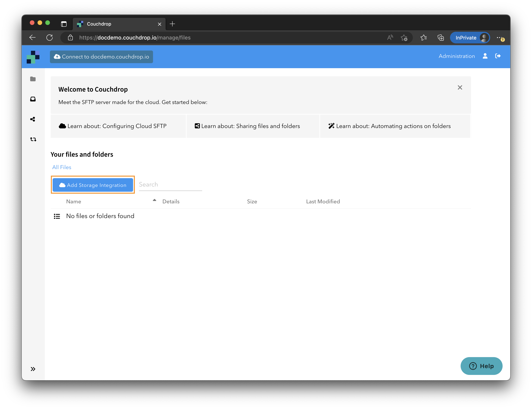The width and height of the screenshot is (532, 409).
Task: Click the cloud icon on Configuring Cloud SFTP
Action: pos(62,126)
